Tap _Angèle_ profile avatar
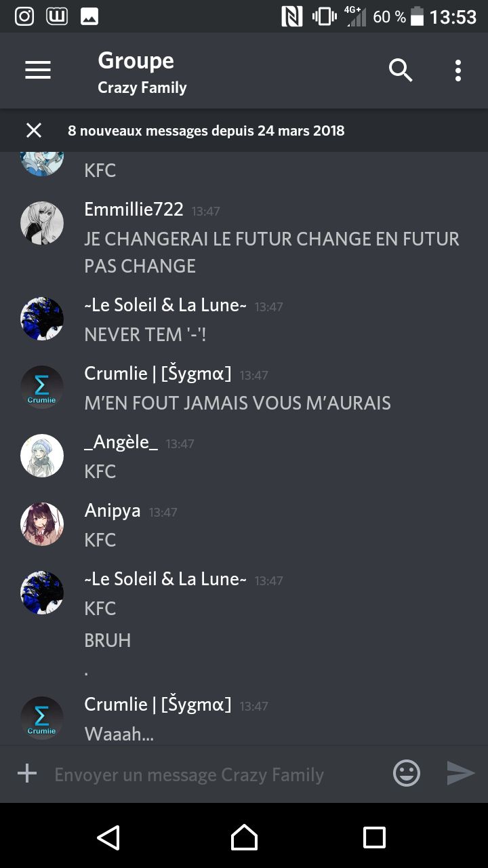Screen dimensions: 488x868 click(x=42, y=455)
